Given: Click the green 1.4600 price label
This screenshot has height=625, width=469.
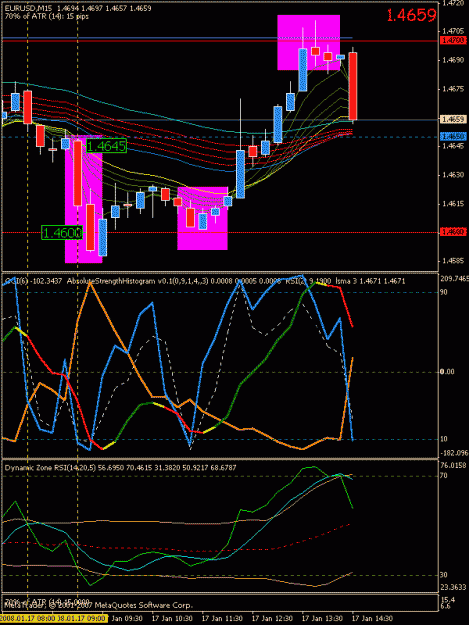Looking at the screenshot, I should pos(62,232).
